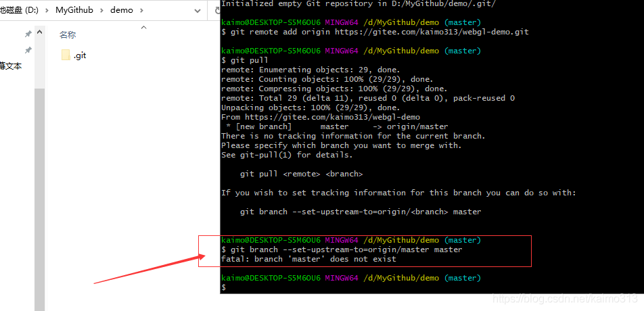Go to 本地磁盘 (D:) in address bar

[x=20, y=10]
